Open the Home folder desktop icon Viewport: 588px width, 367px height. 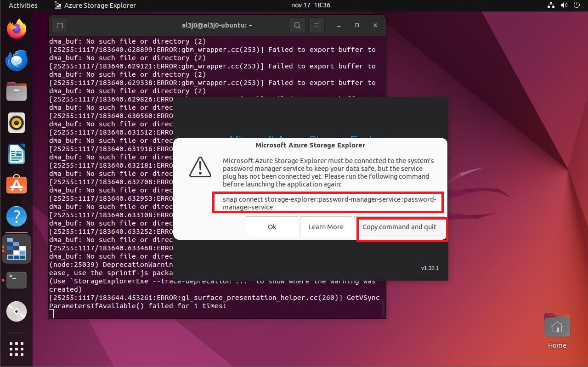557,332
